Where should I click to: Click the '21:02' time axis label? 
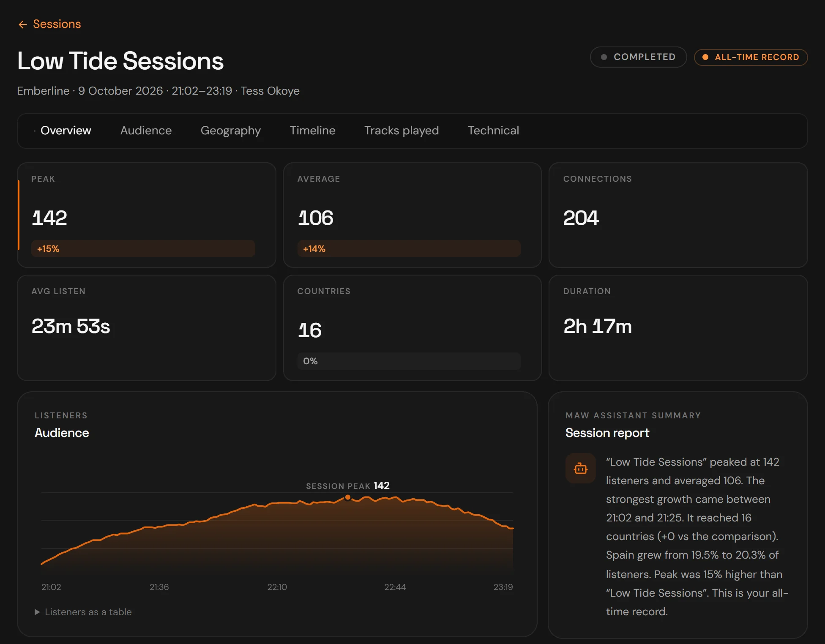[51, 587]
